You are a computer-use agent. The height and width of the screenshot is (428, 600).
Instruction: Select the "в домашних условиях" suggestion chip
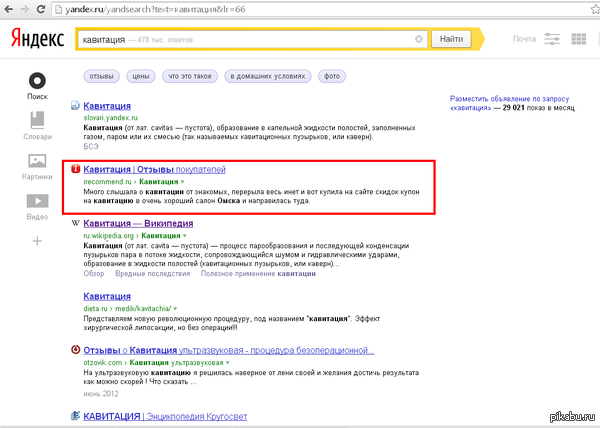(x=269, y=76)
